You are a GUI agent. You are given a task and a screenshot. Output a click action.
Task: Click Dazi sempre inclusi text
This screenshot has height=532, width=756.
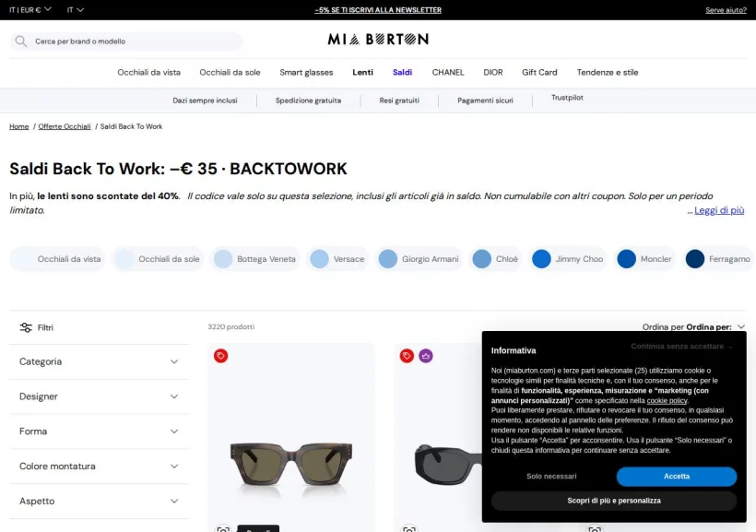(x=205, y=100)
